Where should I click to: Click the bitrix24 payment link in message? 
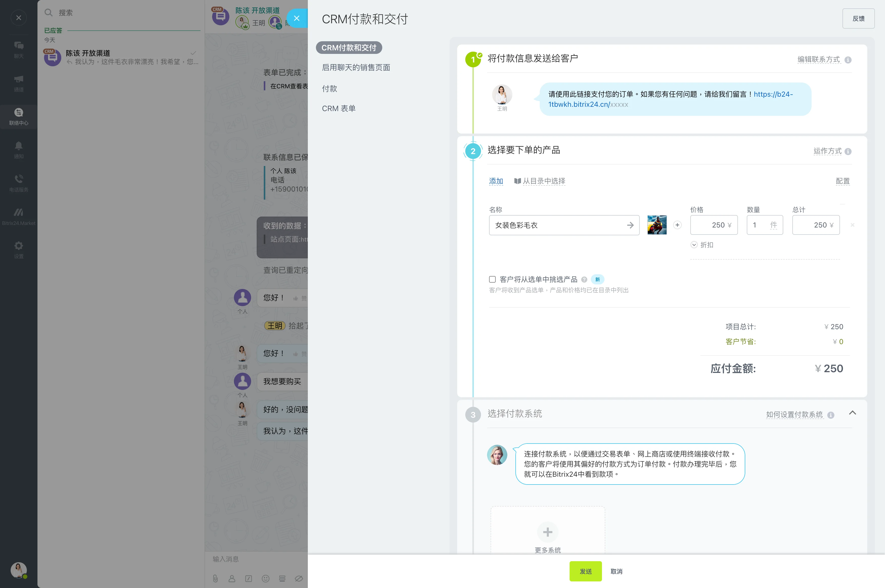[x=670, y=99]
